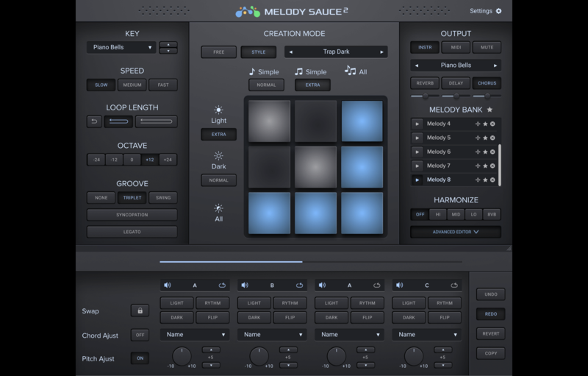Toggle Chord Ajust OFF switch
The image size is (588, 376).
point(140,335)
